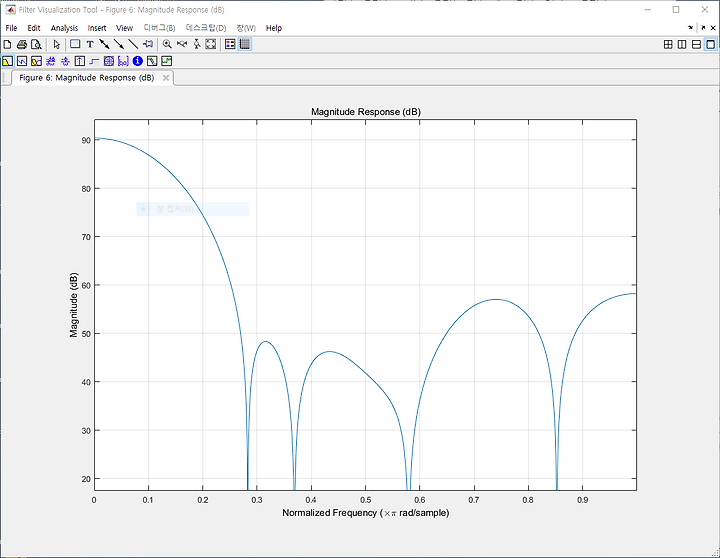Click the blue magnitude response curve
720x558 pixels.
[x=202, y=215]
